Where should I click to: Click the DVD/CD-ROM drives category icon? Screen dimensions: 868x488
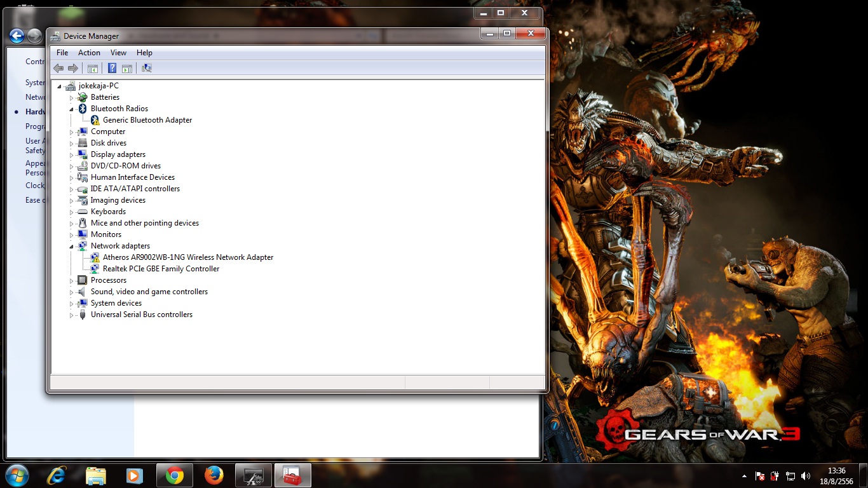82,166
